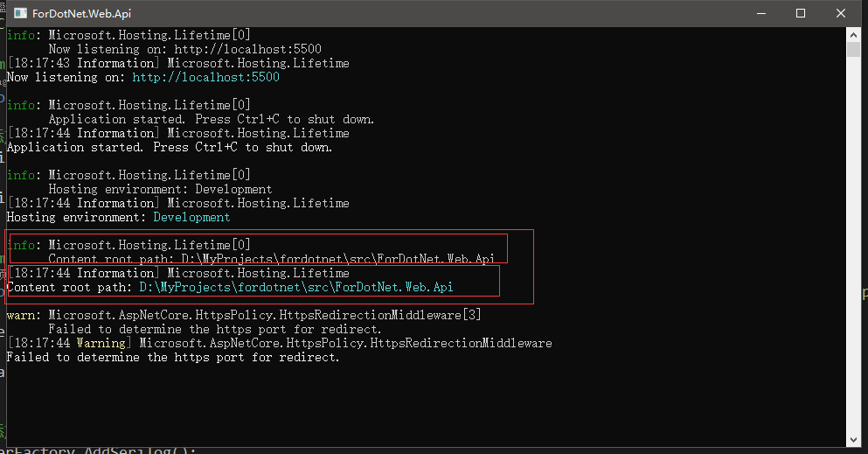Close the ForDotNet.Web.Api console window
Screen dimensions: 868x454
point(841,13)
